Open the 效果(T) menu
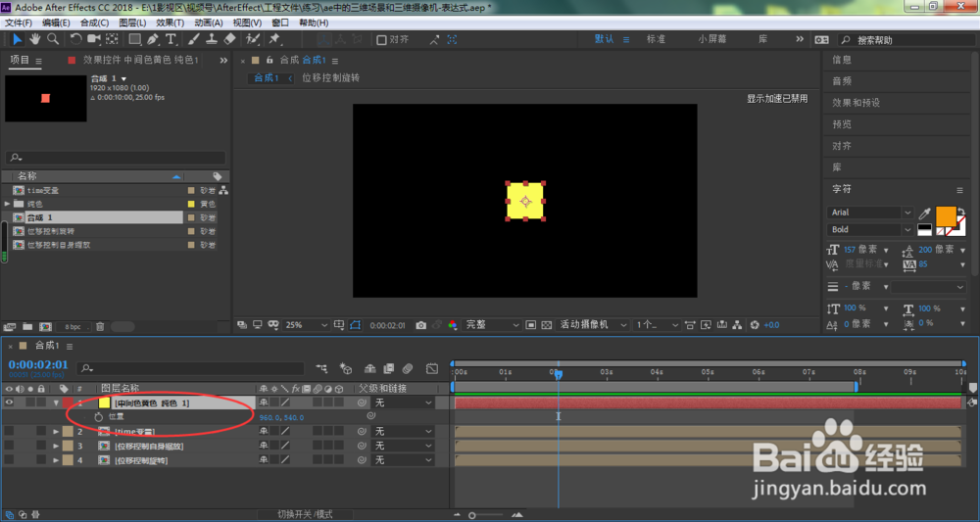Screen dimensions: 980x522 click(x=170, y=23)
